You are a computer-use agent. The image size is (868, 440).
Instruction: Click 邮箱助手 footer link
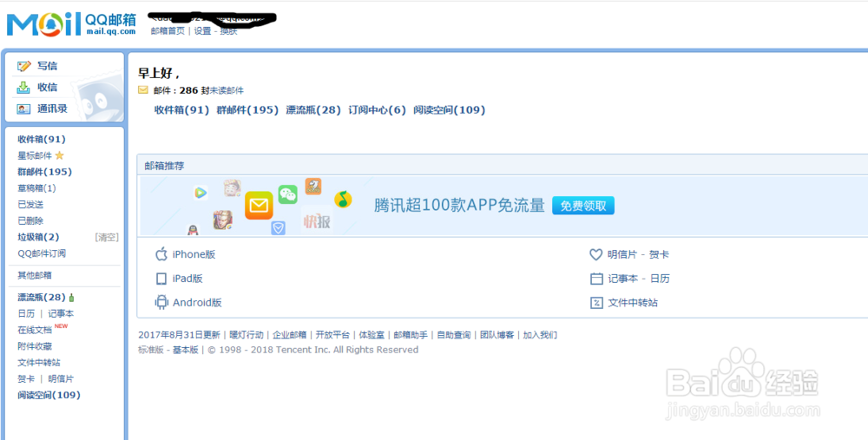[x=411, y=335]
